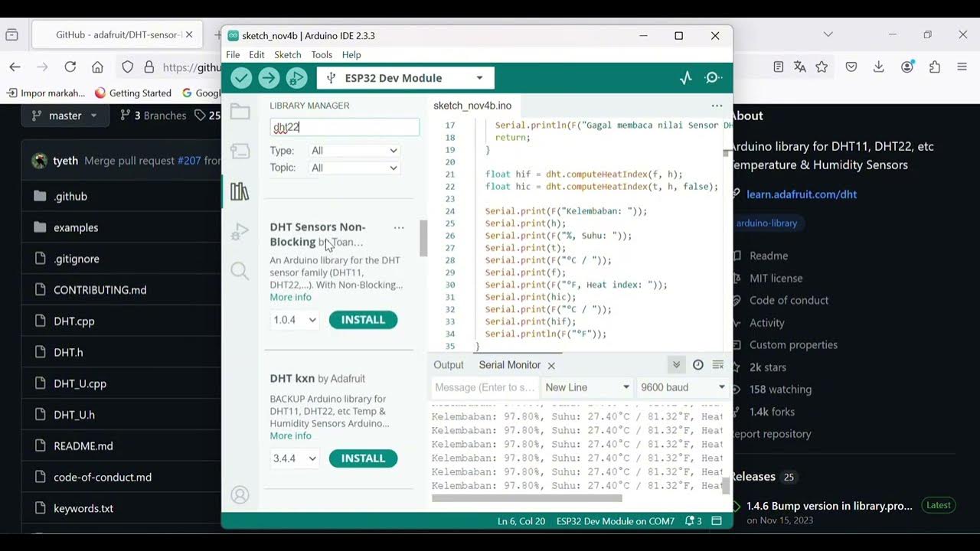Close the Serial Monitor tab
Screen dimensions: 980x551
tap(551, 366)
